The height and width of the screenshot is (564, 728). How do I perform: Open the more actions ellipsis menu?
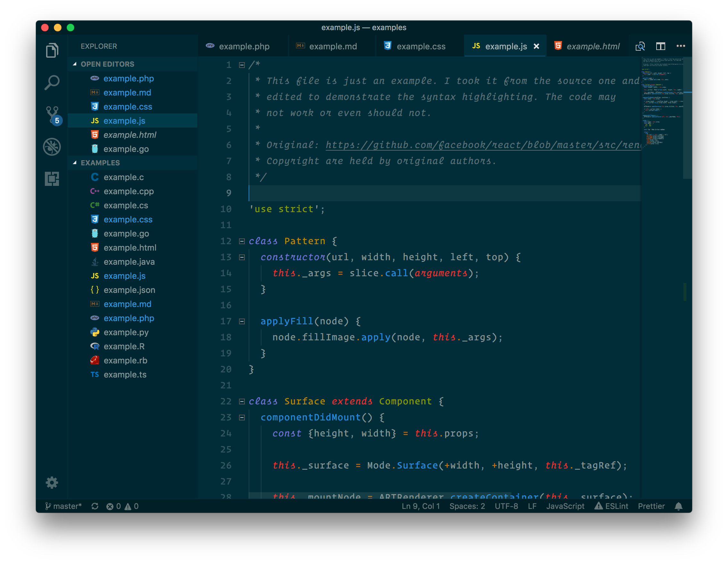point(681,46)
